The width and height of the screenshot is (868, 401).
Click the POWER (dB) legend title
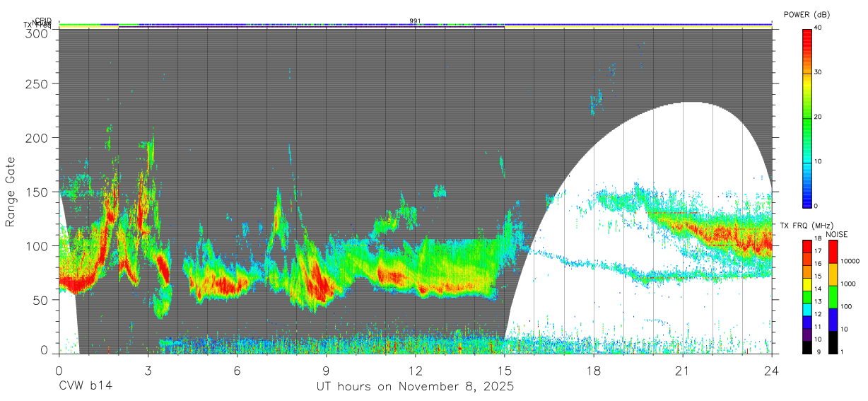point(807,14)
